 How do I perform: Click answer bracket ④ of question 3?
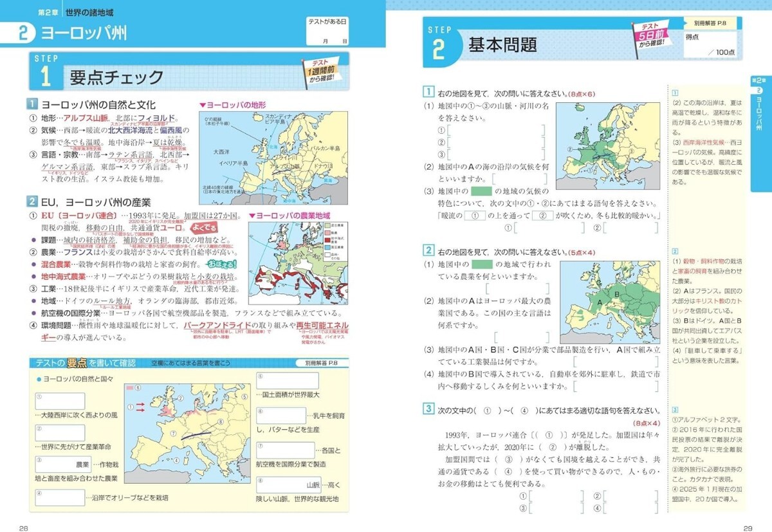point(632,508)
